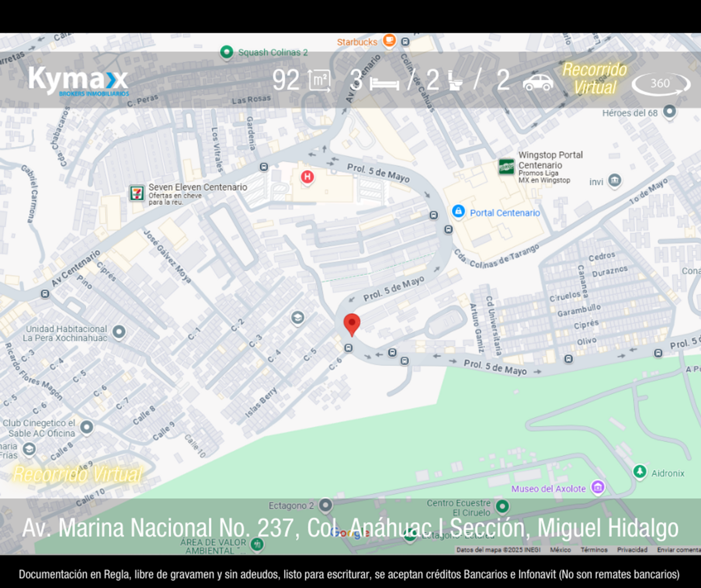Click the José Gálvez Moya street label
701x588 pixels.
pos(167,255)
